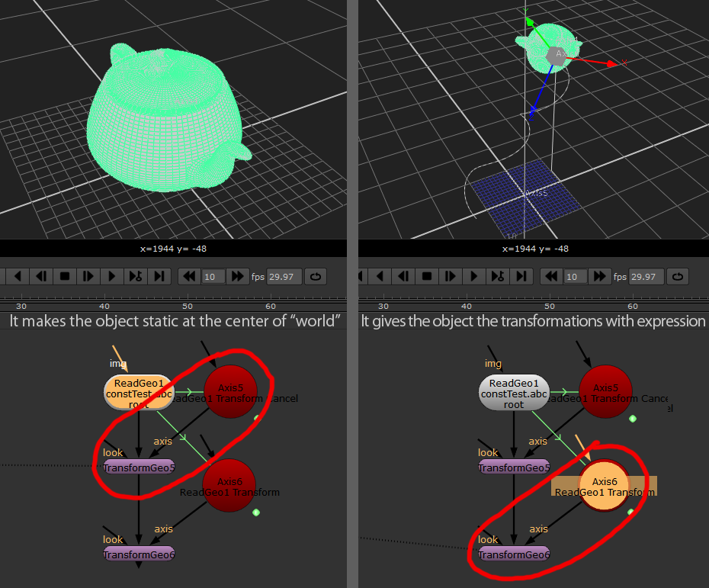Select TransformGeo5 node in left node graph

(139, 468)
